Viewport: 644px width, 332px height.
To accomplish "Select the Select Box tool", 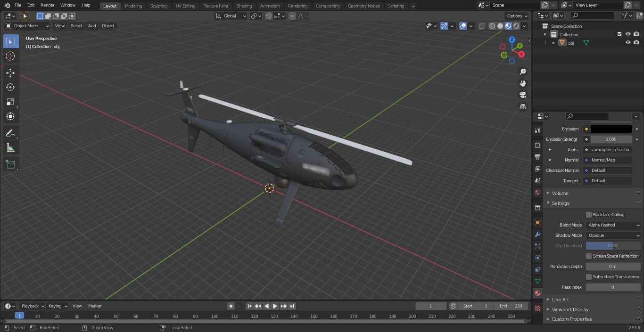I will 10,42.
